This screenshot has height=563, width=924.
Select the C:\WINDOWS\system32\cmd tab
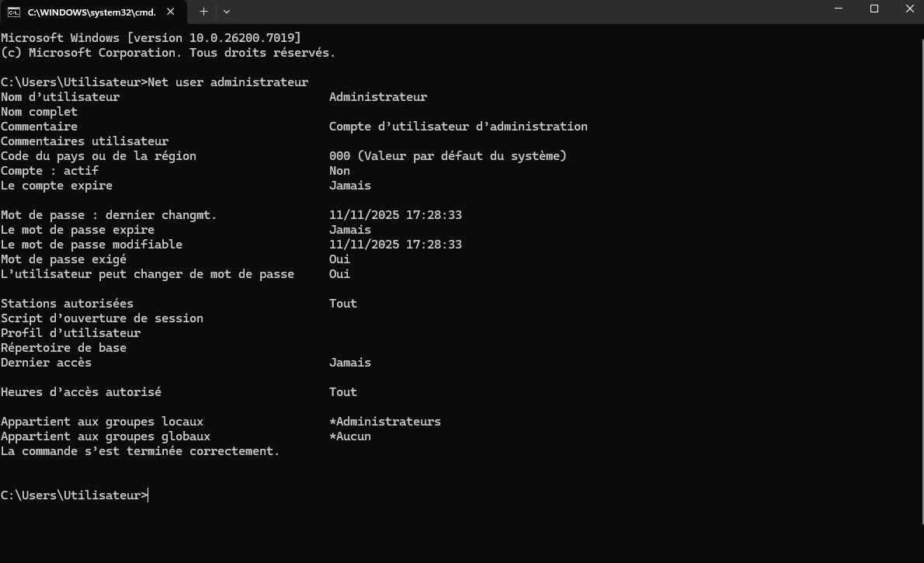pyautogui.click(x=93, y=12)
